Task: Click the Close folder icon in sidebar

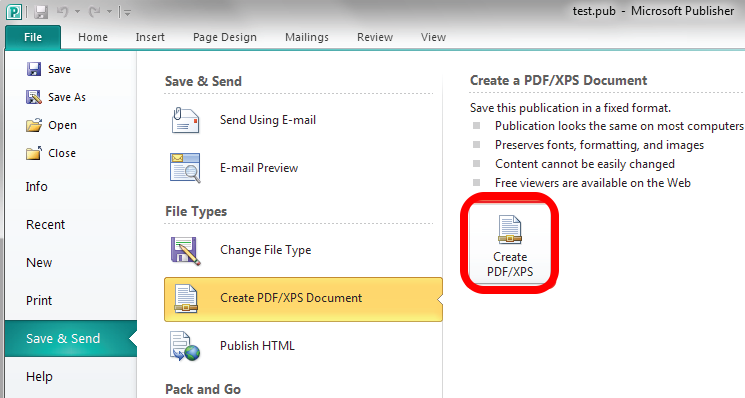Action: [34, 153]
